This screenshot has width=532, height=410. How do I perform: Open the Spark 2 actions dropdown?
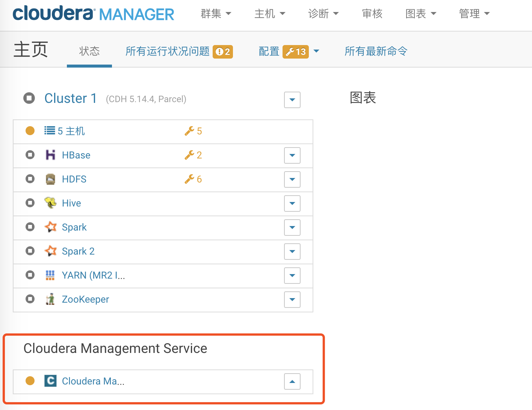pos(292,252)
